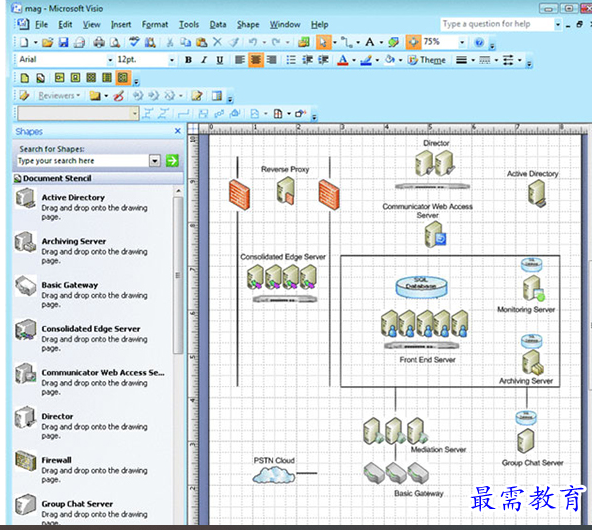Click the Cut scissors icon
Viewport: 592px width, 530px height.
coord(170,42)
